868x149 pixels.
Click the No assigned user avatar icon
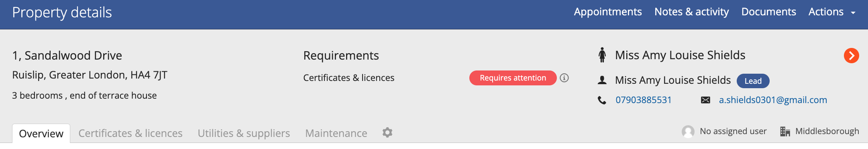pyautogui.click(x=688, y=131)
